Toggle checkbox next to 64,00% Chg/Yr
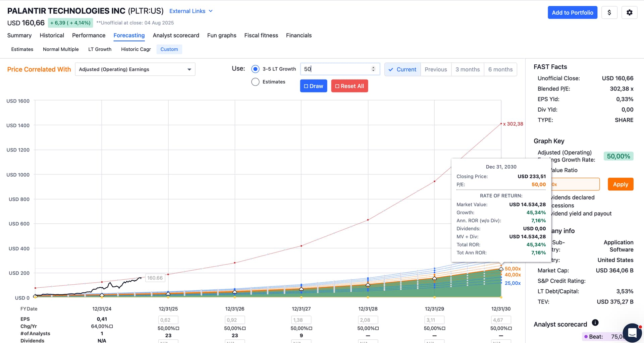 111,326
